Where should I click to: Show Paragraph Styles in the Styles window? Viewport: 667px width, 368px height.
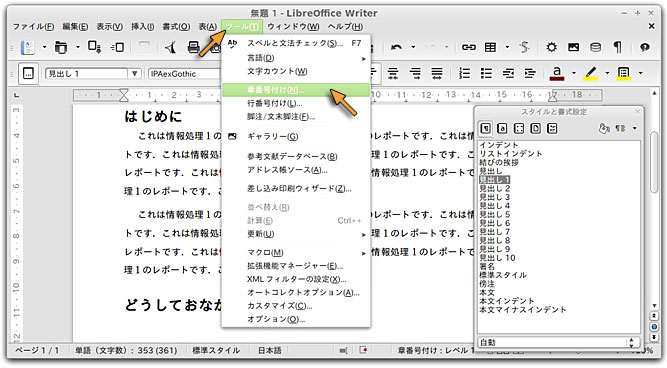point(485,128)
